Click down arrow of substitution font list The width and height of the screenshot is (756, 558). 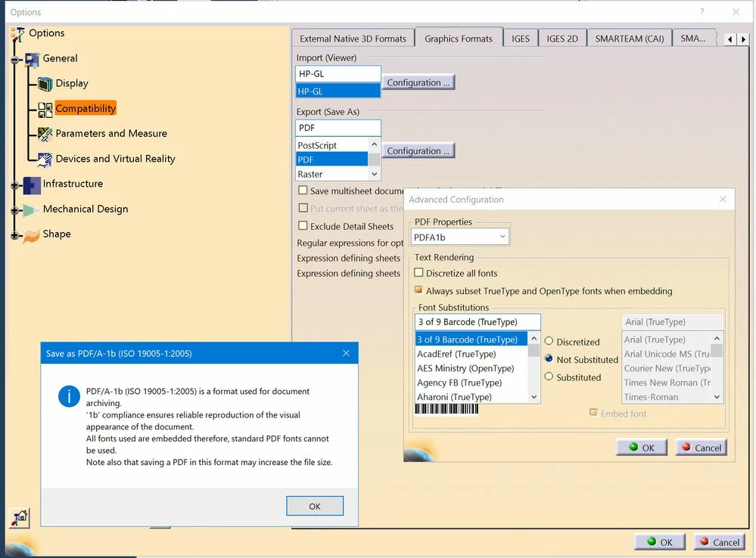[x=717, y=397]
